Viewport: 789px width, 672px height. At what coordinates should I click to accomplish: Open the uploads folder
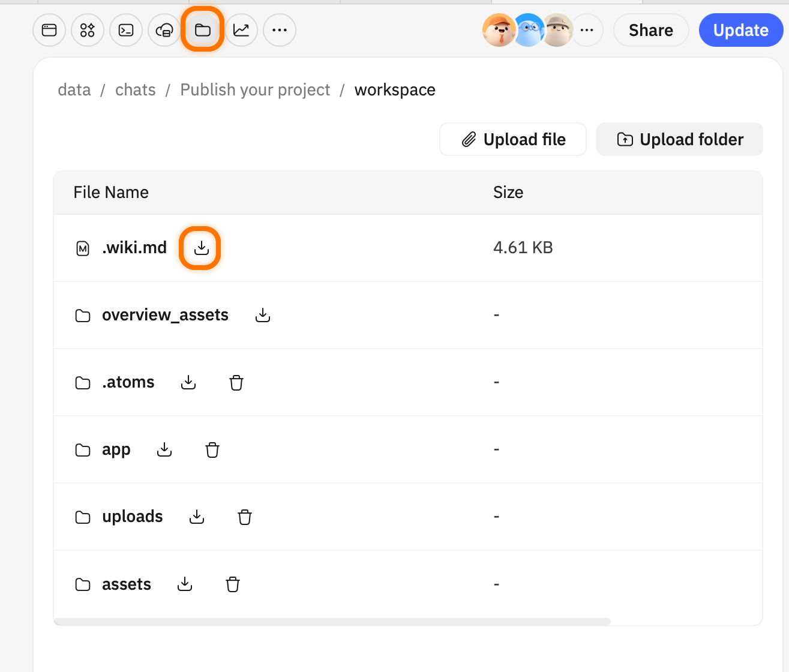pos(132,517)
